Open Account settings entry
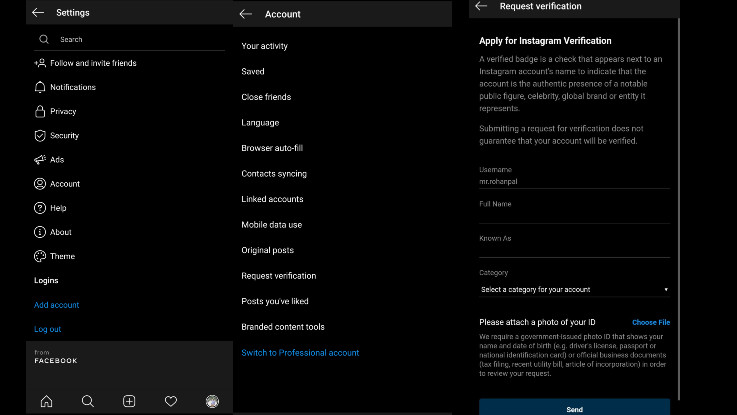 [x=65, y=184]
